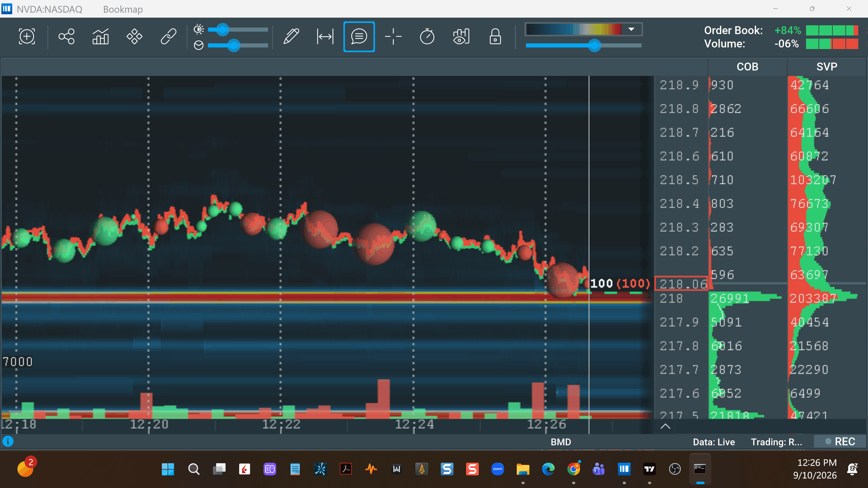Click the brightness sun icon
The width and height of the screenshot is (868, 488).
(x=198, y=30)
